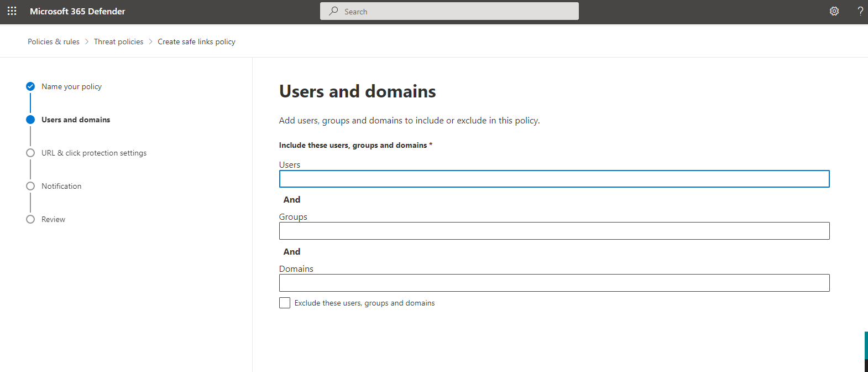The height and width of the screenshot is (372, 868).
Task: Select the Domains picker field
Action: click(x=554, y=283)
